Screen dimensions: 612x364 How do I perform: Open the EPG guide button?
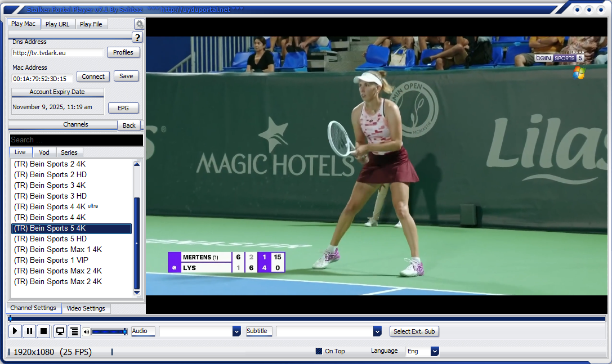[123, 108]
